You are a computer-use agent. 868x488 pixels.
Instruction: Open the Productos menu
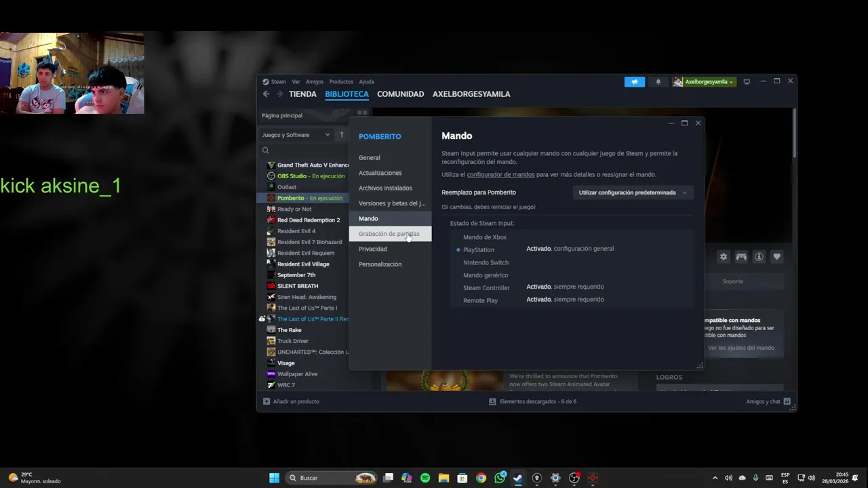coord(341,82)
